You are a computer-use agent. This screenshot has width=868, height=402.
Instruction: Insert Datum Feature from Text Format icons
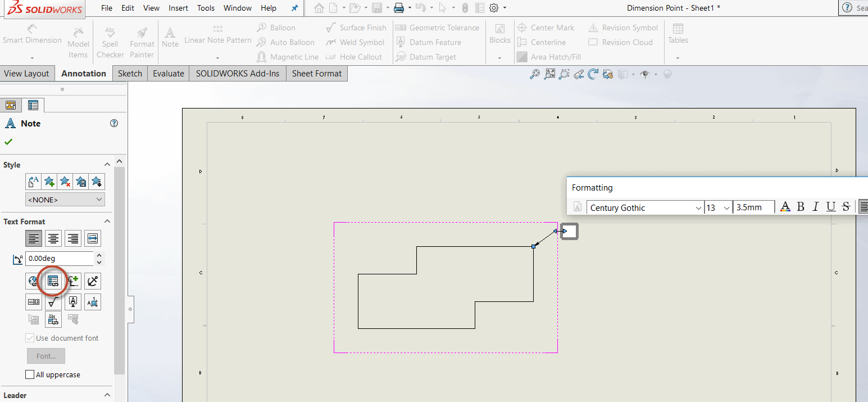pos(73,302)
